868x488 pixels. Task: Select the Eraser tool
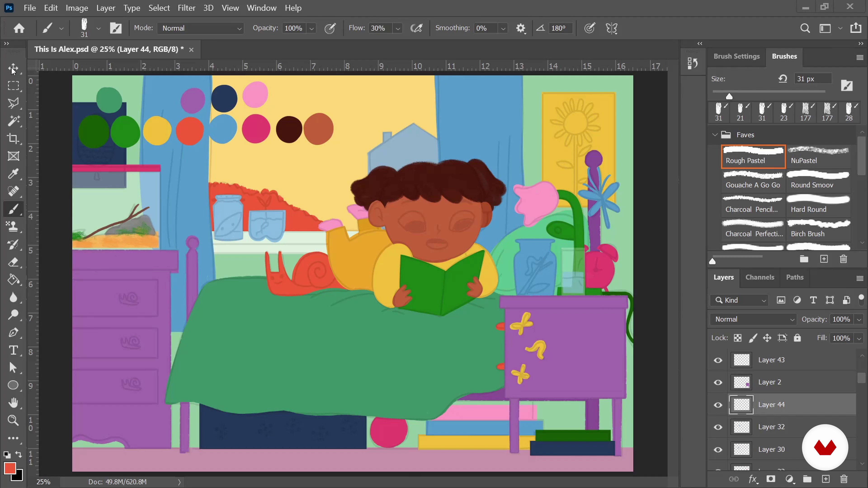13,262
